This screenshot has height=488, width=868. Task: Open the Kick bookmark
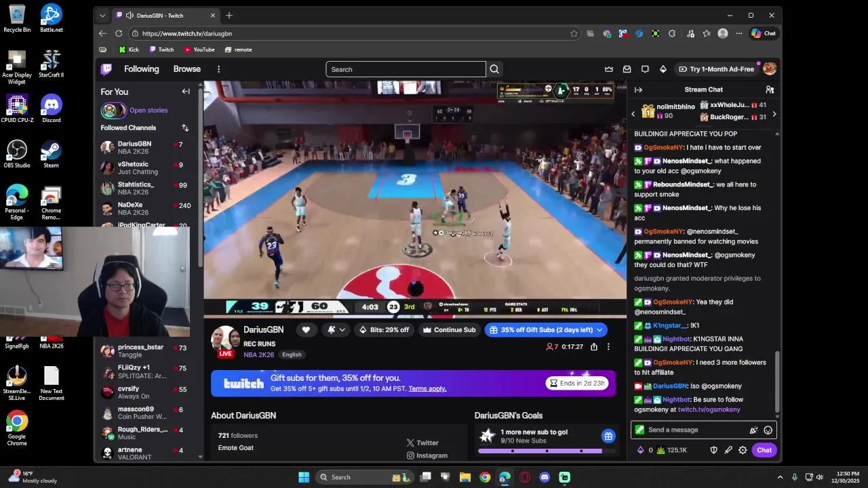pos(128,49)
